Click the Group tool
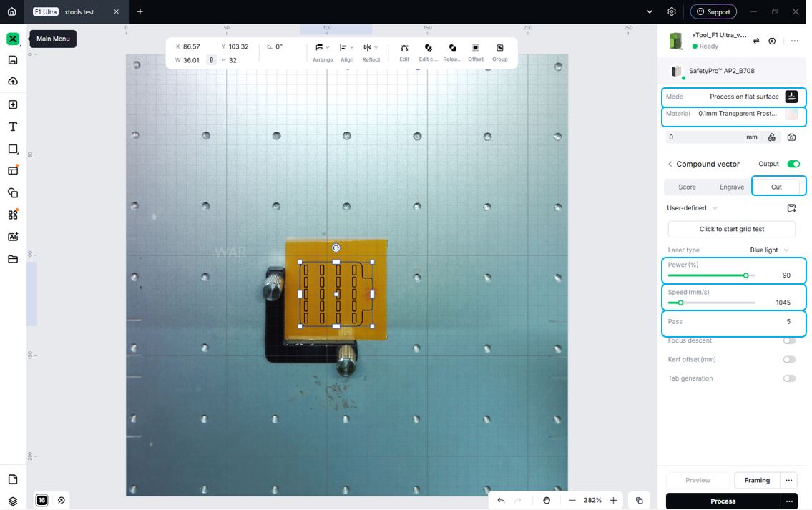The height and width of the screenshot is (510, 812). (500, 52)
